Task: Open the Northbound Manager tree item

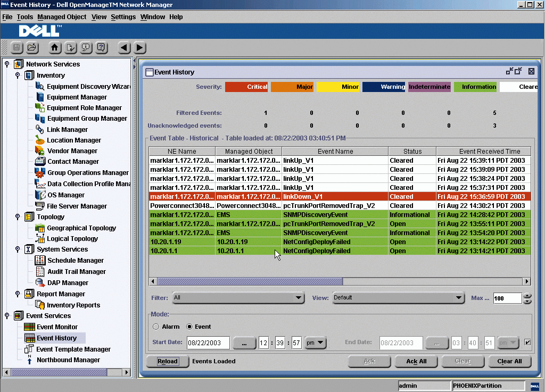Action: click(x=69, y=360)
